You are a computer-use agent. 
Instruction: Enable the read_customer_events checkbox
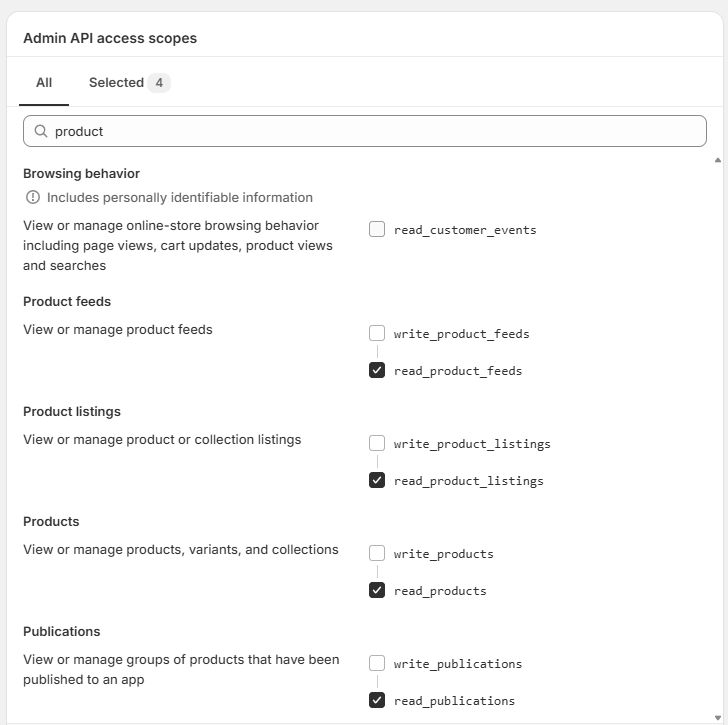(377, 229)
